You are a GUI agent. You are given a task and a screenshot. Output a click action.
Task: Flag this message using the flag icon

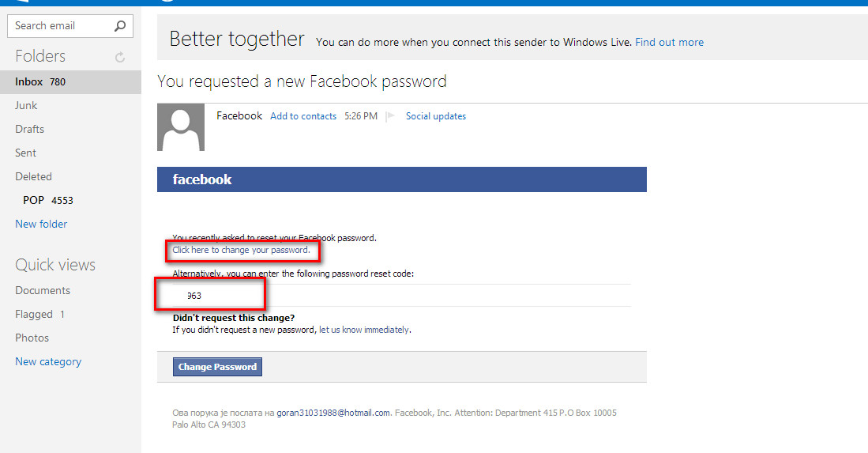tap(390, 116)
